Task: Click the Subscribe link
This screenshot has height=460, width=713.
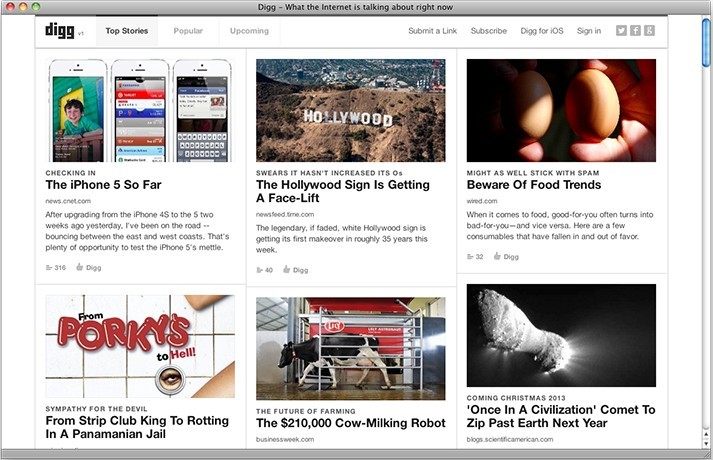Action: (489, 31)
